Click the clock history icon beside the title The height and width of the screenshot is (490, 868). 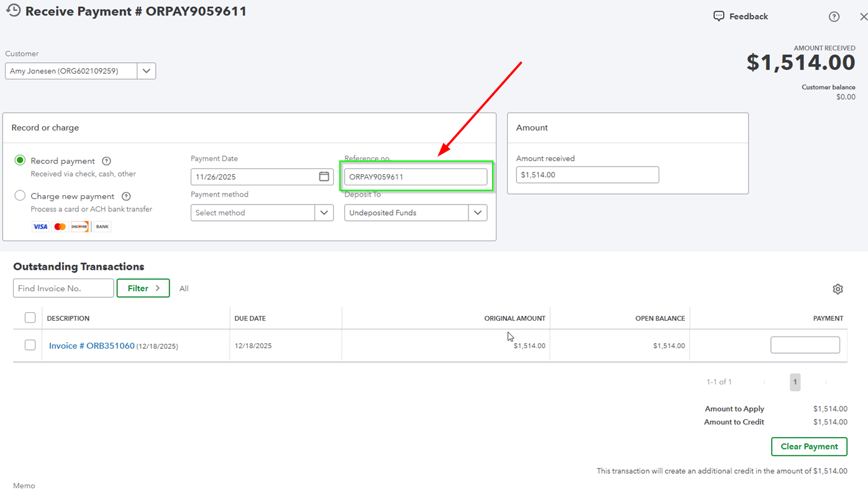[x=13, y=10]
